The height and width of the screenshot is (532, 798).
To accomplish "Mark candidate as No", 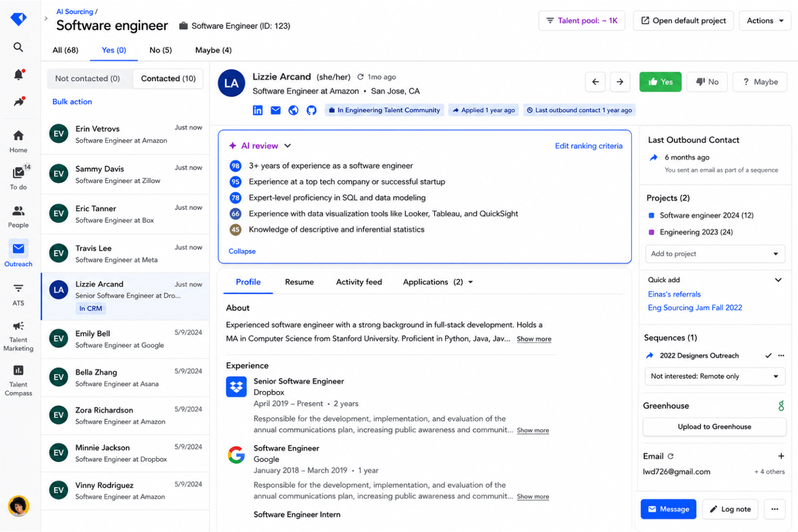I will click(x=707, y=82).
